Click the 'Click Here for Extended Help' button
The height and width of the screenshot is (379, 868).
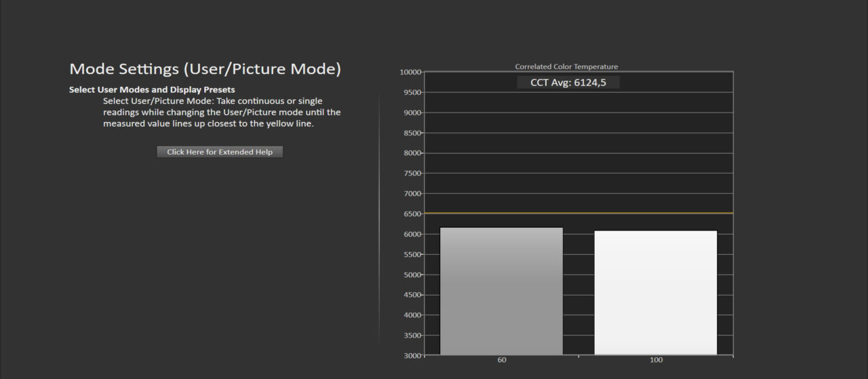point(220,152)
